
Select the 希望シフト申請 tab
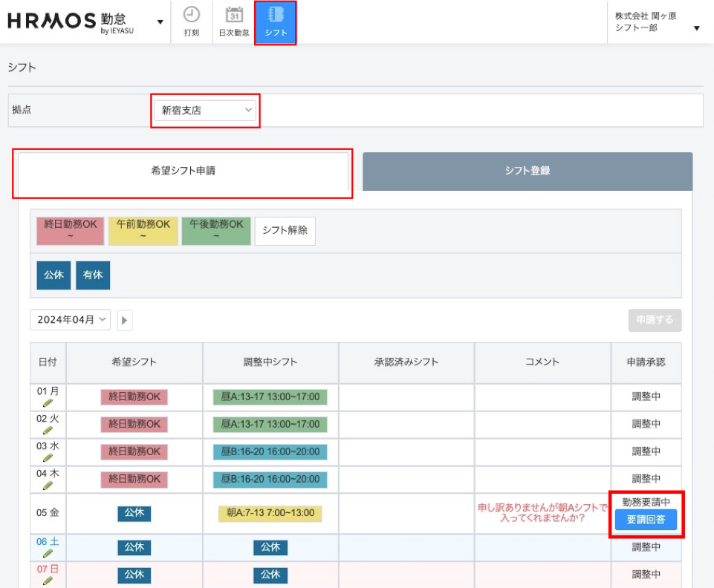click(x=182, y=171)
